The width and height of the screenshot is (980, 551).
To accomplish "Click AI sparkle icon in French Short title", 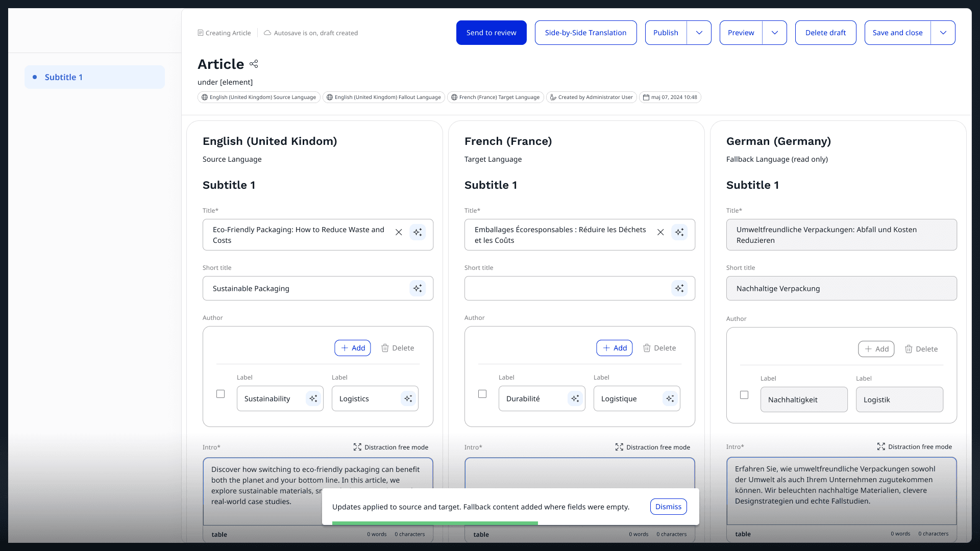I will tap(679, 288).
